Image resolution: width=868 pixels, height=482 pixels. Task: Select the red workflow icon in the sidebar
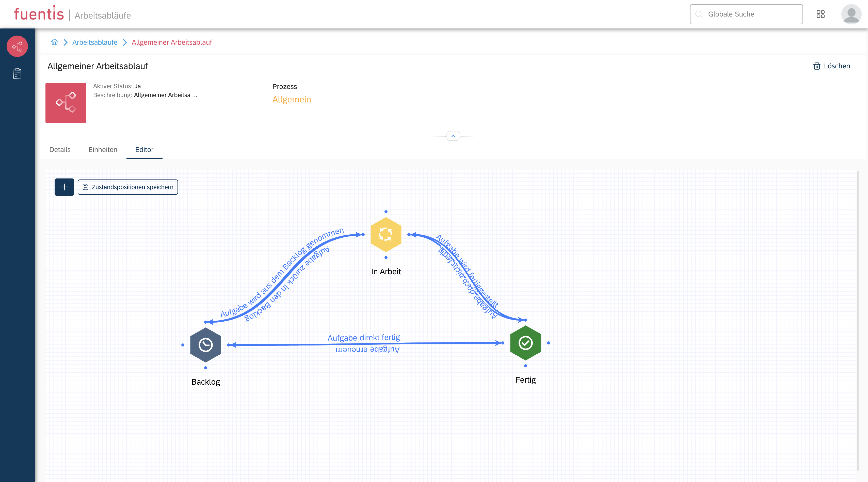click(x=17, y=46)
